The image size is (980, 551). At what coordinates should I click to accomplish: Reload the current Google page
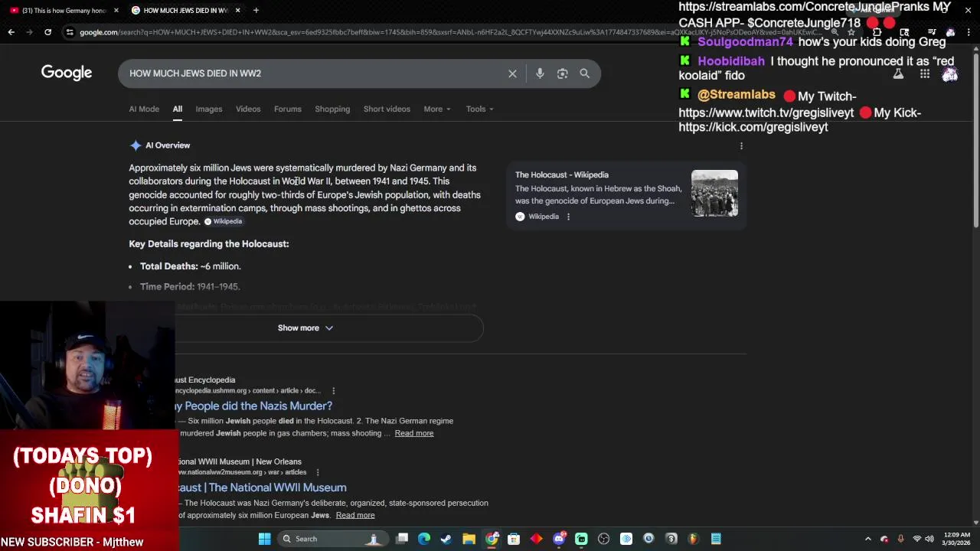pyautogui.click(x=47, y=32)
